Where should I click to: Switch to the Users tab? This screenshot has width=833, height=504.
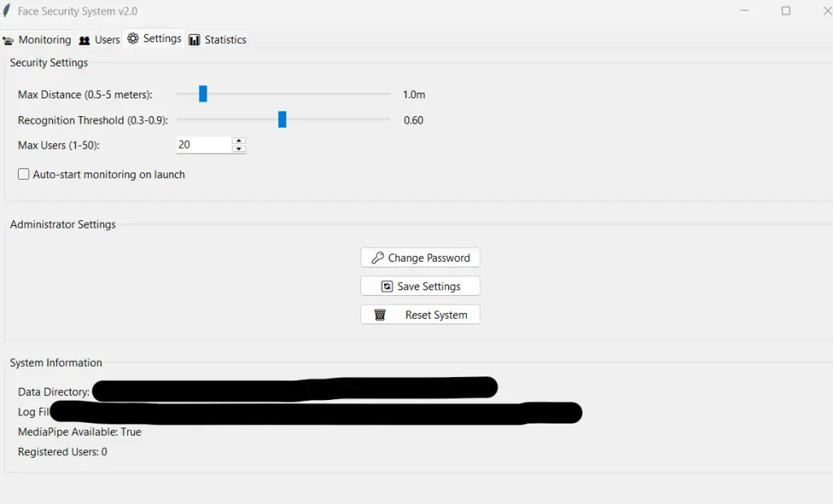[x=99, y=40]
